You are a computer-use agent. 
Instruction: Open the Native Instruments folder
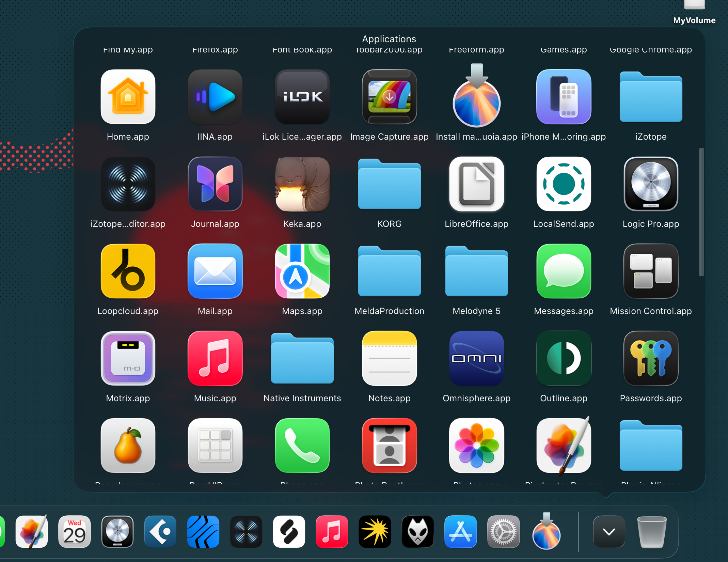point(302,359)
